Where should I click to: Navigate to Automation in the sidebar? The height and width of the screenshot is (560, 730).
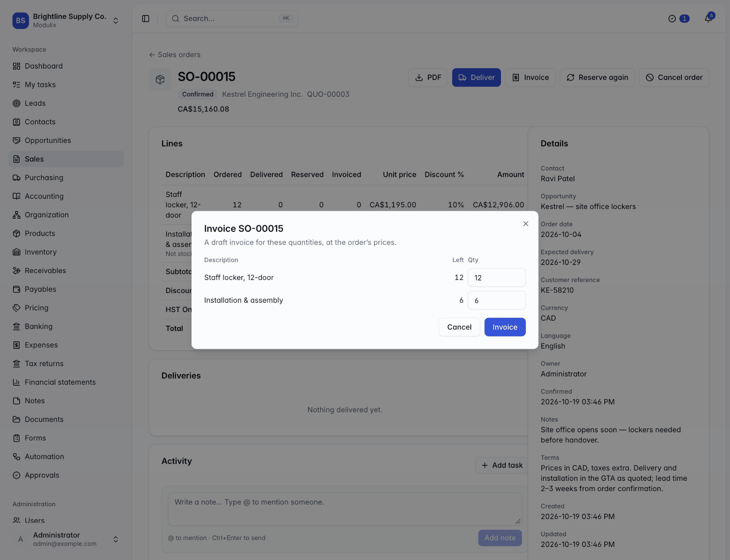click(x=66, y=456)
